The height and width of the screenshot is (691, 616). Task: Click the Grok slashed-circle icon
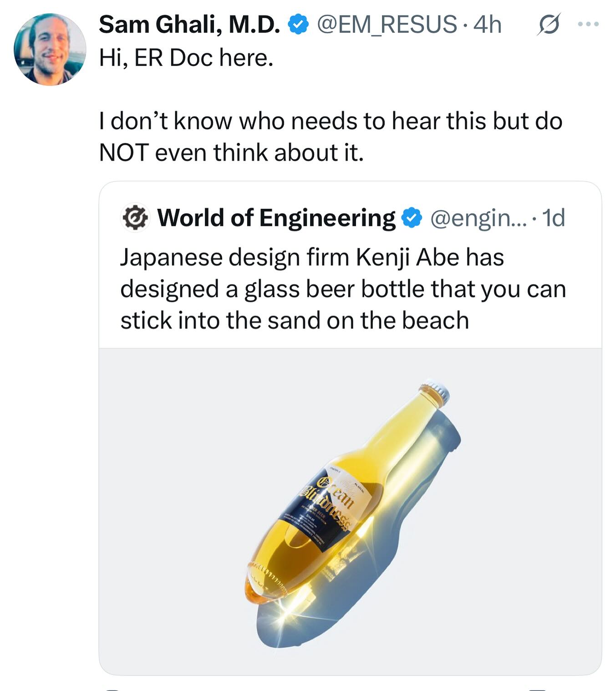(548, 25)
